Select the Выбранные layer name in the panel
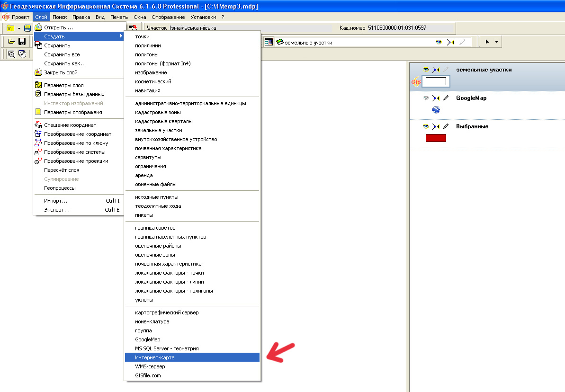565x392 pixels. pyautogui.click(x=472, y=126)
